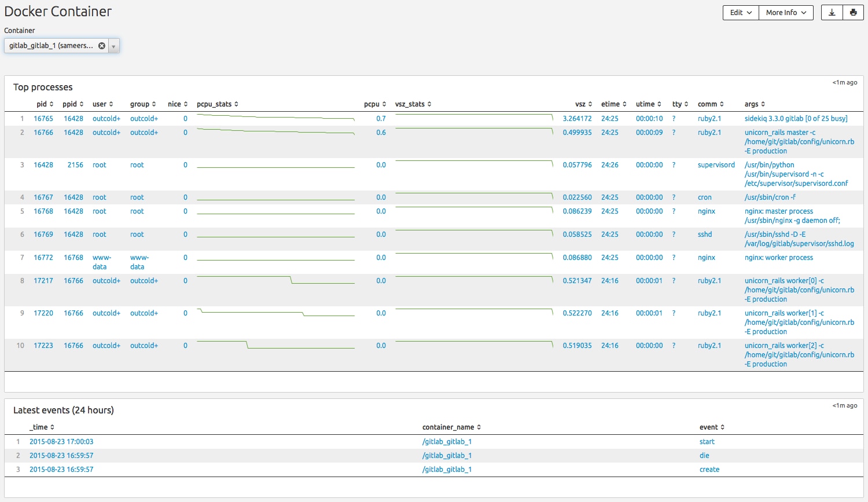
Task: Sort events by _time column
Action: 42,427
